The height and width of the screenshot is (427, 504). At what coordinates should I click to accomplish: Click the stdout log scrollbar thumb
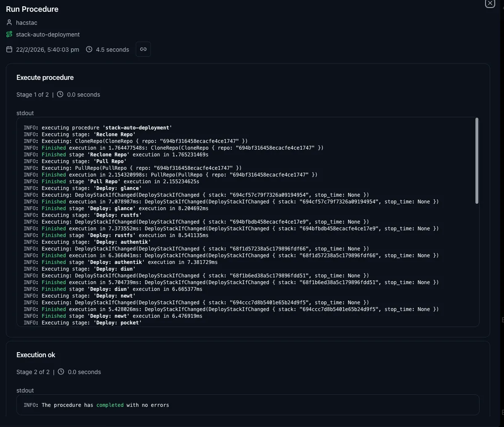click(477, 161)
